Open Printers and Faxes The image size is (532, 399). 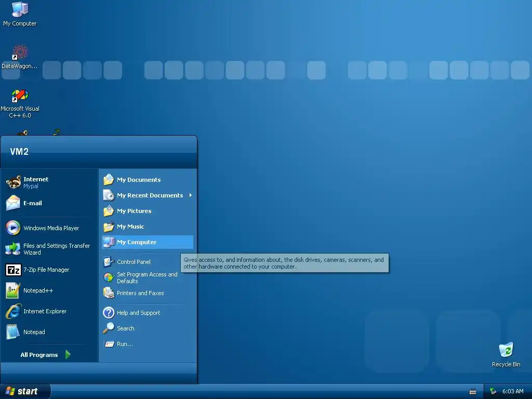point(148,293)
